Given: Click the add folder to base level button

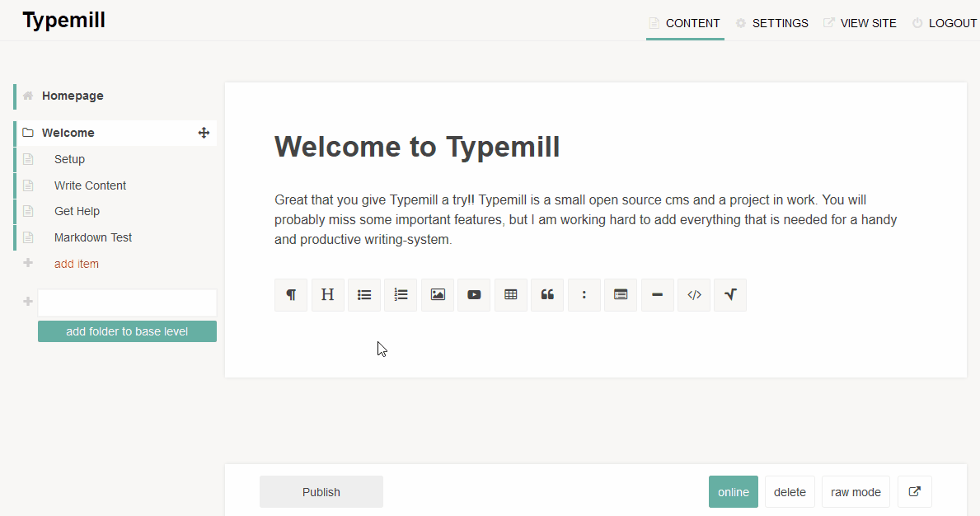Looking at the screenshot, I should (127, 331).
